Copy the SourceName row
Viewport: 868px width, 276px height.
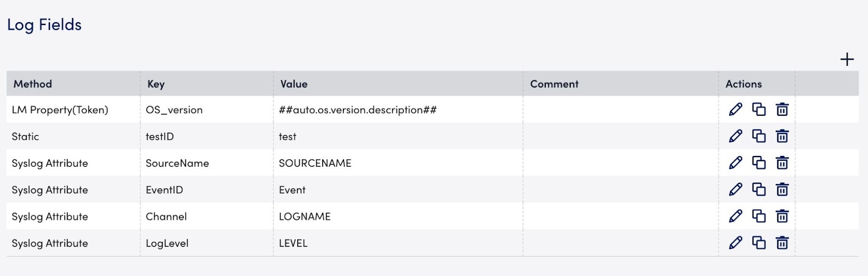click(759, 162)
